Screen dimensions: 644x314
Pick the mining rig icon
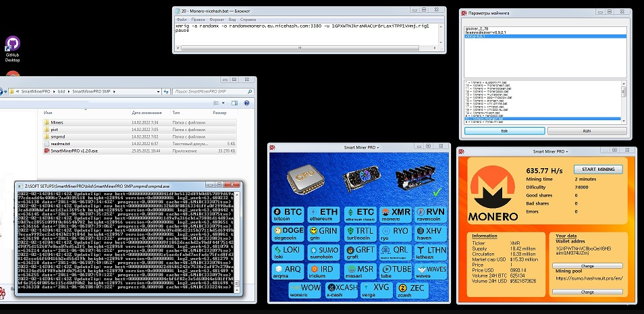[413, 174]
